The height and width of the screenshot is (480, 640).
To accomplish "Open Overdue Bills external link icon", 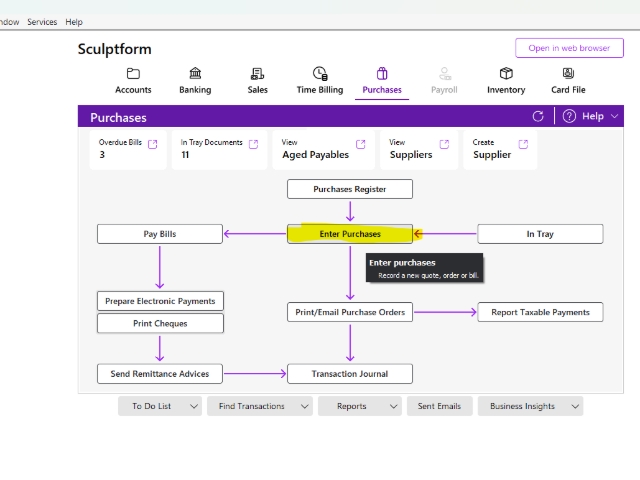I will (153, 144).
